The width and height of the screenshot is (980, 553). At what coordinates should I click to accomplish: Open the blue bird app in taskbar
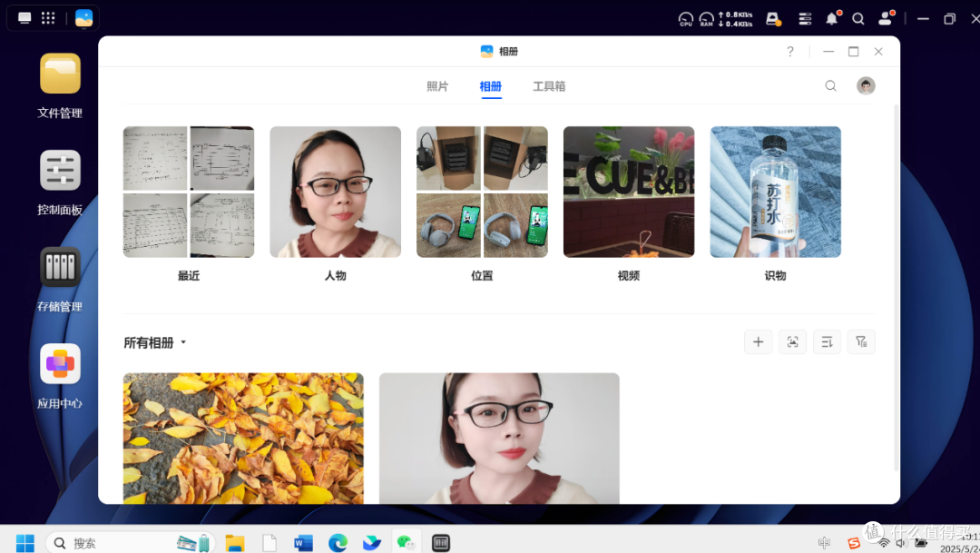[372, 542]
